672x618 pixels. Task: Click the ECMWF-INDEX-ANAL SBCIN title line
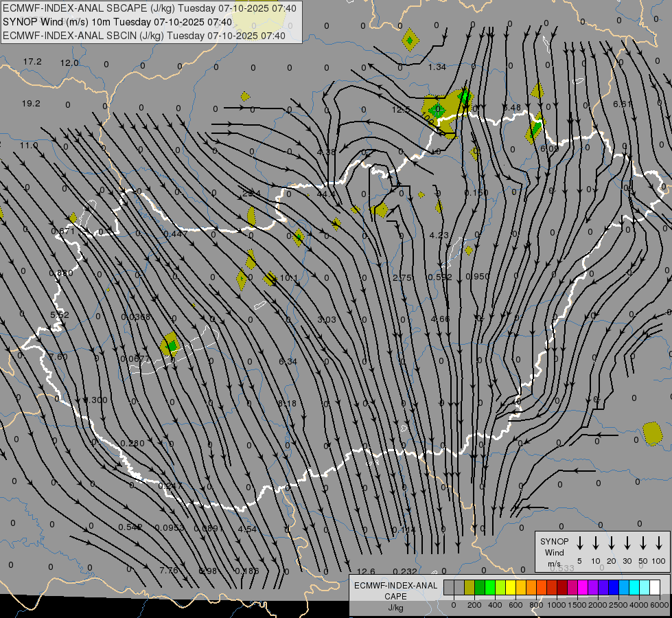(143, 36)
